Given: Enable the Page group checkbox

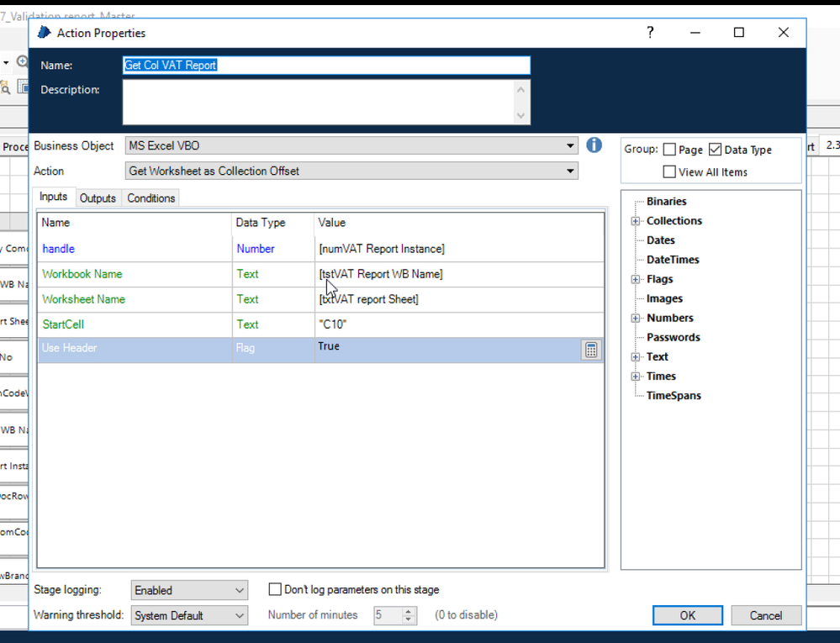Looking at the screenshot, I should pyautogui.click(x=669, y=150).
